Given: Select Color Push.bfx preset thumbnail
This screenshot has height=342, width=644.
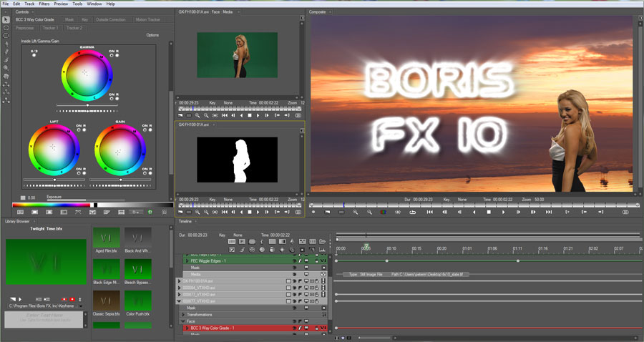Looking at the screenshot, I should point(138,301).
